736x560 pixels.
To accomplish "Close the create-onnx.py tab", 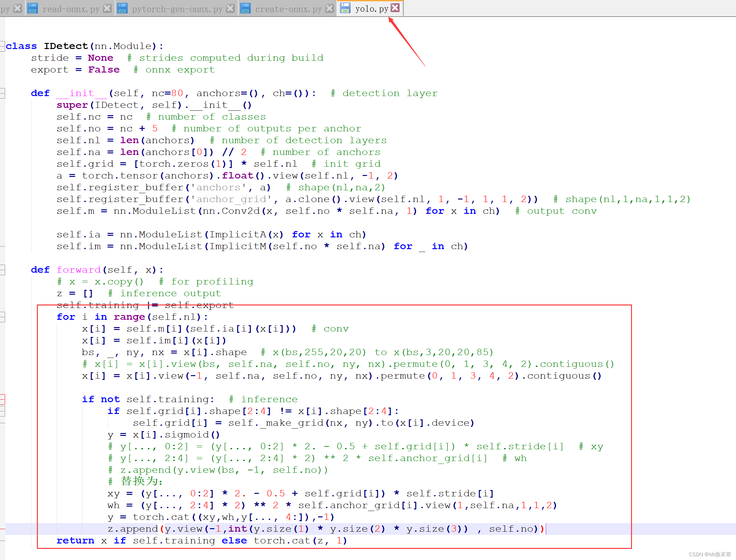I will (330, 8).
